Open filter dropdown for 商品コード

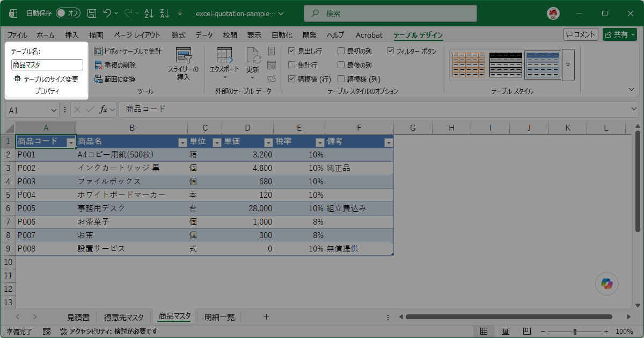click(x=70, y=142)
